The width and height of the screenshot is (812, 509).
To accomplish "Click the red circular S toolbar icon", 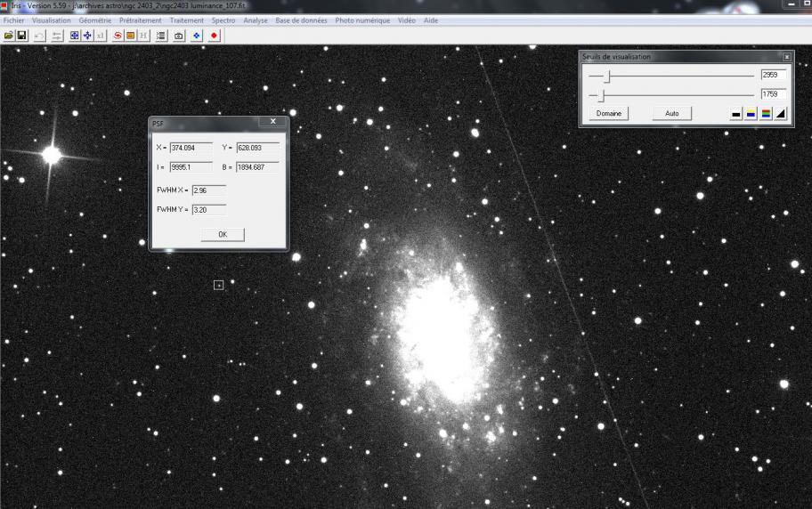I will pos(118,36).
